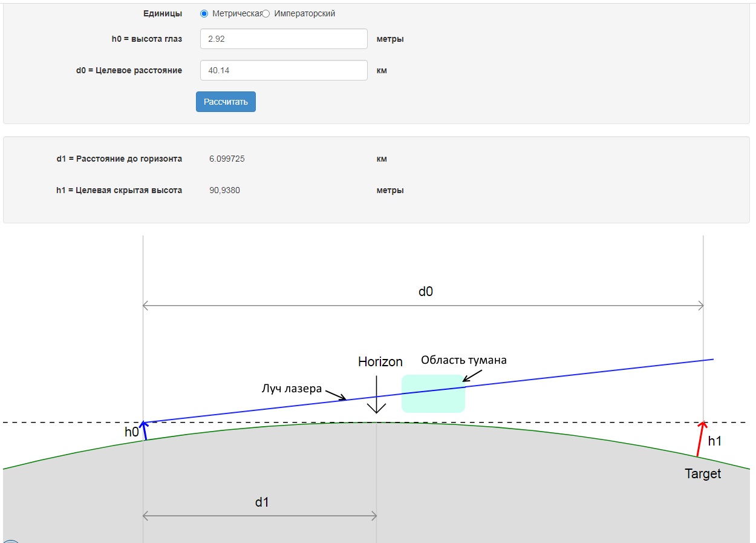Viewport: 756px width, 543px height.
Task: Select the Метрическая units radio button
Action: click(x=204, y=13)
